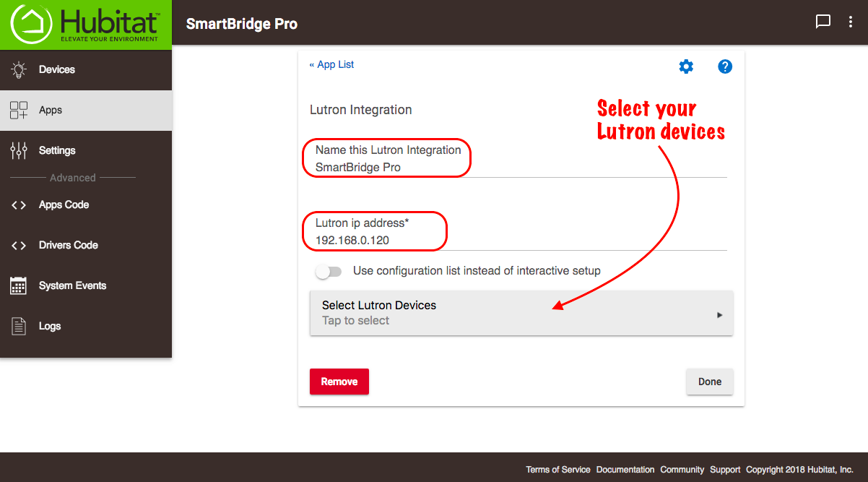The height and width of the screenshot is (482, 868).
Task: Open Terms of Service link
Action: [558, 470]
